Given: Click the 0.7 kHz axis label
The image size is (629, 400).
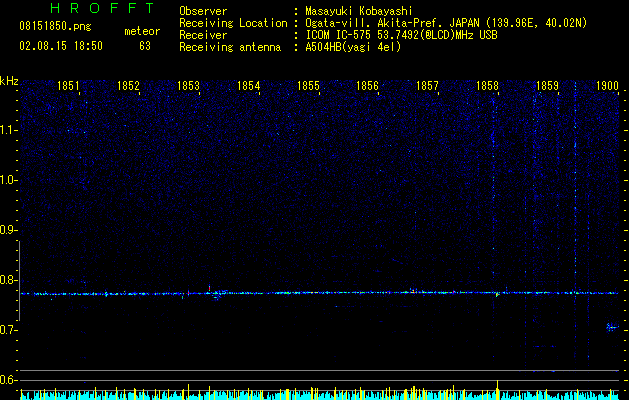Looking at the screenshot, I should 8,330.
